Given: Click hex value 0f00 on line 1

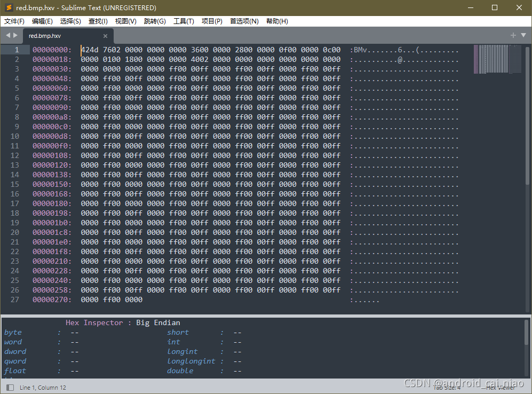Looking at the screenshot, I should 288,50.
